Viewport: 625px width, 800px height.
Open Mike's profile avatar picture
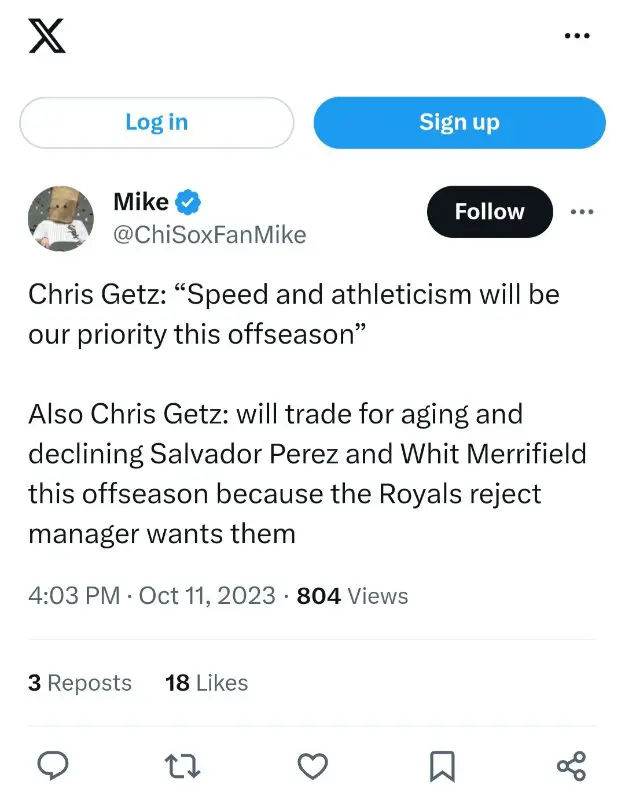[61, 217]
